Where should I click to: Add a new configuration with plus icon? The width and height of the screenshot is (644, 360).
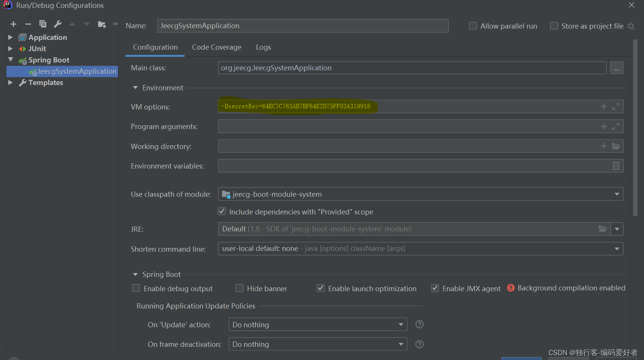click(14, 24)
